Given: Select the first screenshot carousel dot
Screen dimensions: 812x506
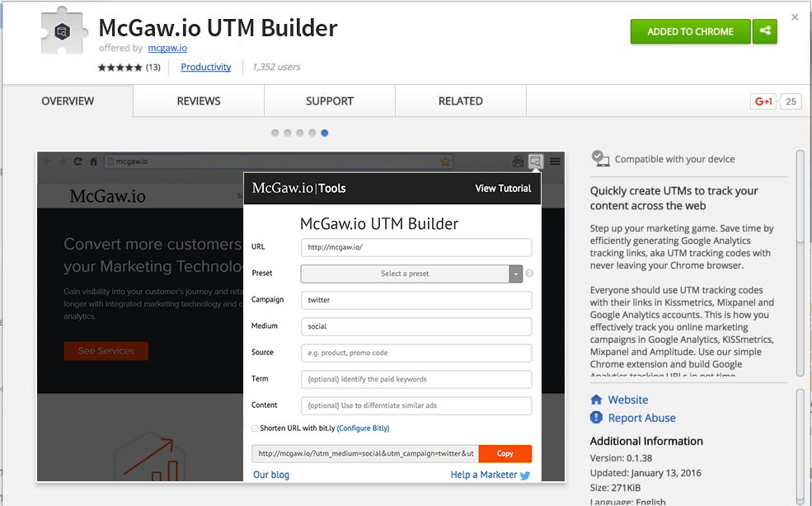Looking at the screenshot, I should pos(275,134).
